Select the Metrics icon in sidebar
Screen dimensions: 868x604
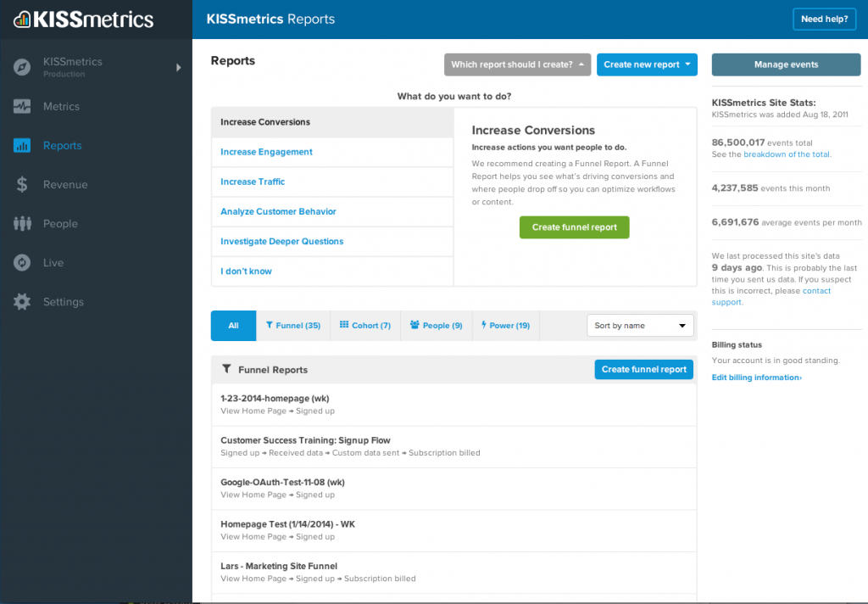[x=21, y=106]
